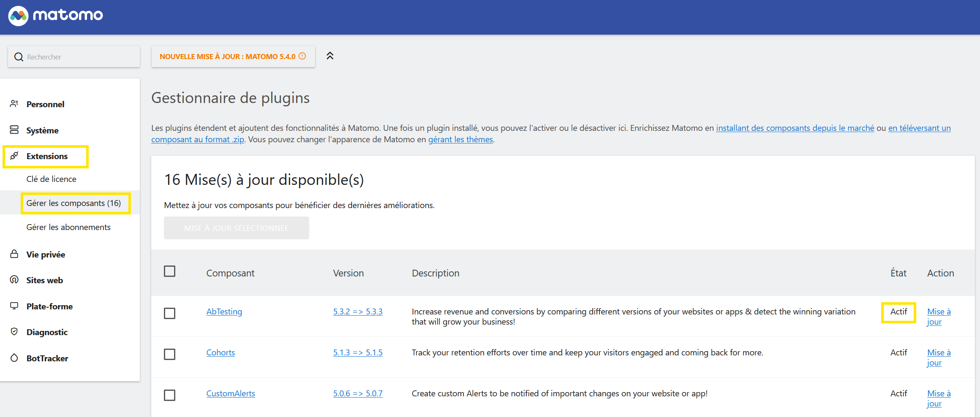Open the CustomAlerts plugin link

tap(231, 393)
